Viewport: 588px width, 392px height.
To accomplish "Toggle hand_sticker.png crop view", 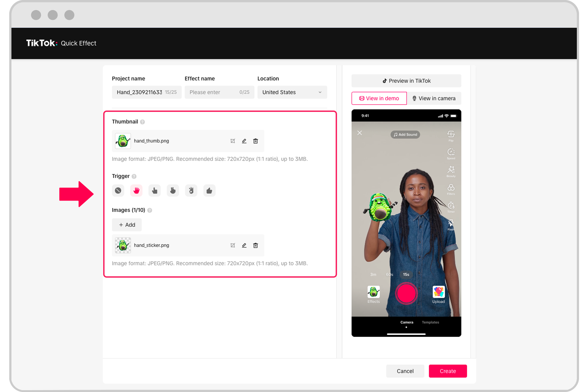I will [233, 246].
